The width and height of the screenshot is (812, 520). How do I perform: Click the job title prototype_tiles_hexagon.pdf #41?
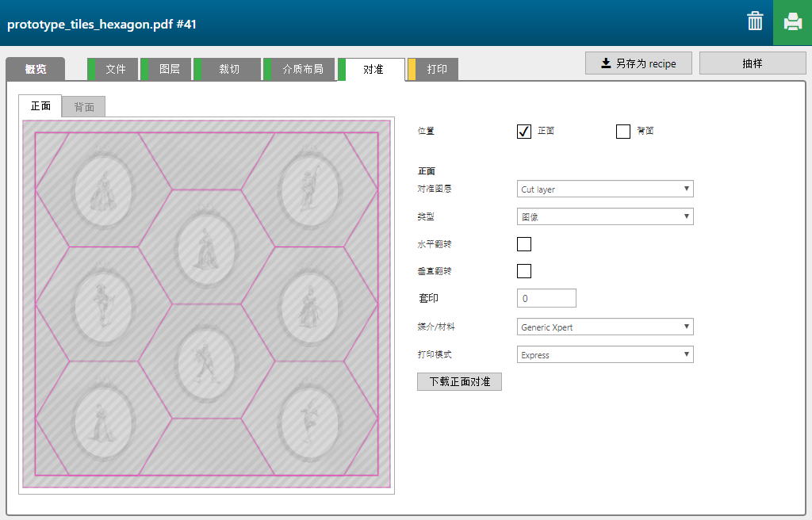pyautogui.click(x=101, y=25)
